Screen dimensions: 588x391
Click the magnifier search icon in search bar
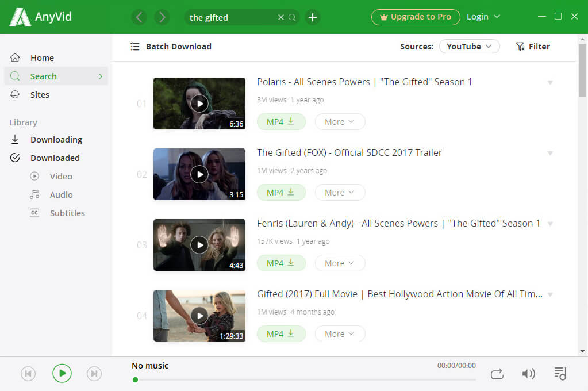tap(292, 17)
